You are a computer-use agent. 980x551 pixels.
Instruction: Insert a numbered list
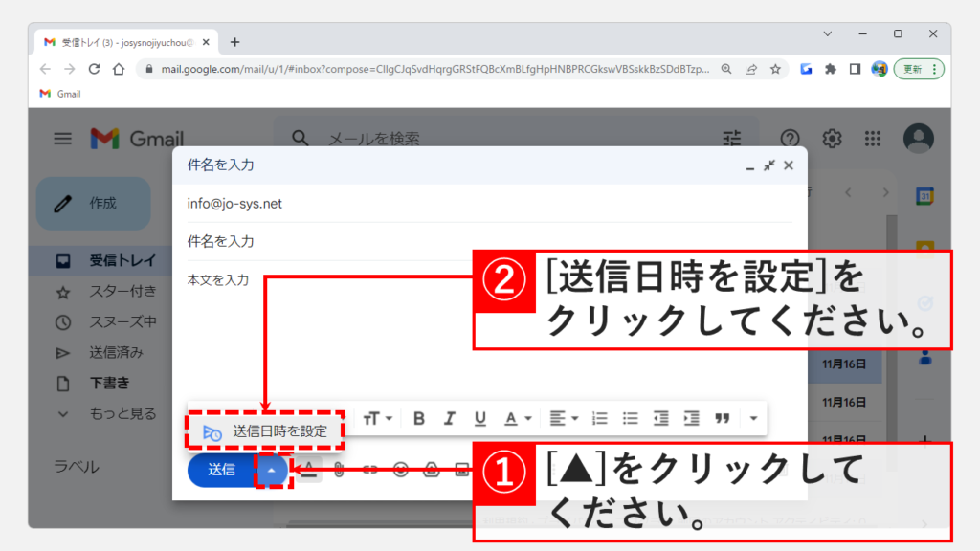click(600, 419)
